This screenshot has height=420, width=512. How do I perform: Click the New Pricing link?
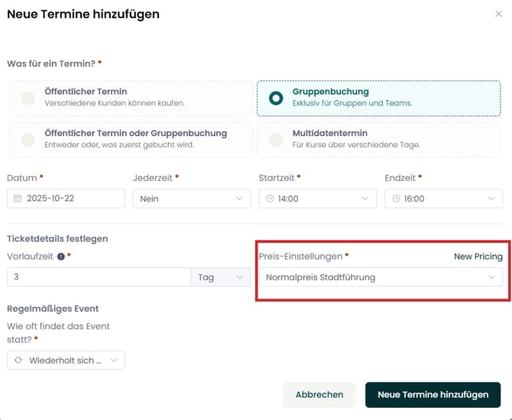pyautogui.click(x=478, y=257)
